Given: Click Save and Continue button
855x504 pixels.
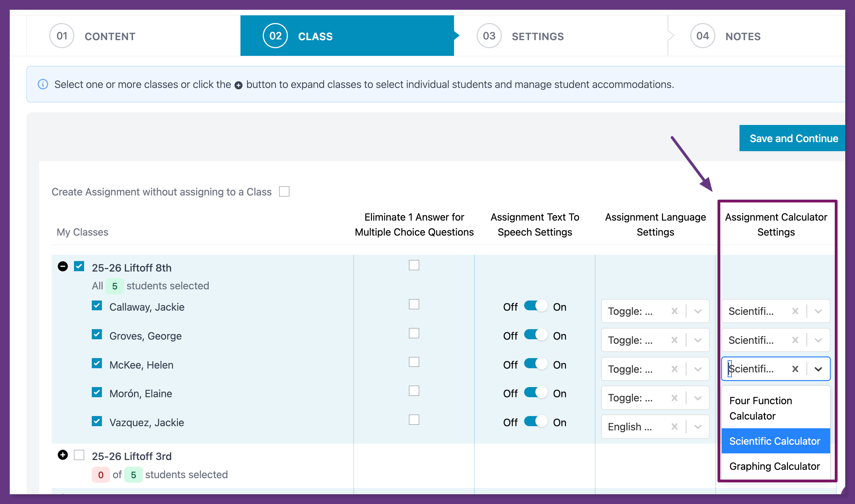Looking at the screenshot, I should pyautogui.click(x=793, y=138).
